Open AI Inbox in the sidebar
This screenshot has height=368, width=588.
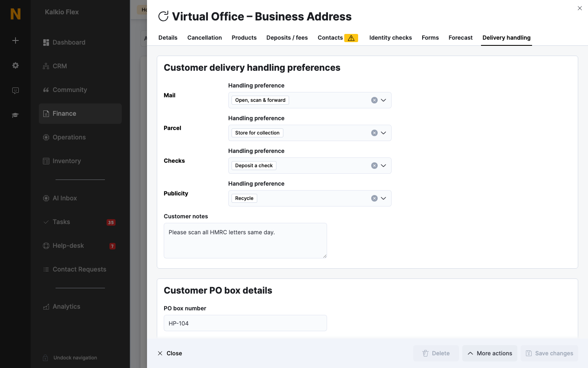click(80, 198)
